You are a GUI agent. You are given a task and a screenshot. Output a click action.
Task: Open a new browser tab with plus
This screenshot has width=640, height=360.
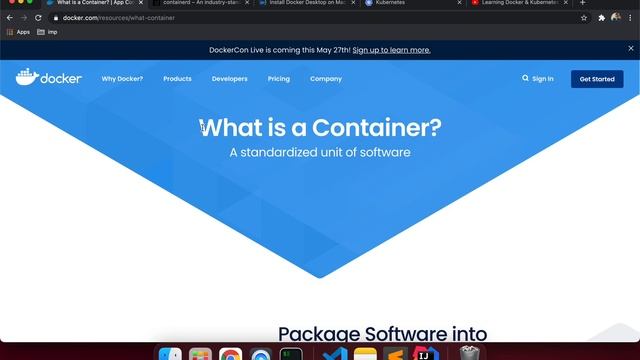[x=583, y=2]
